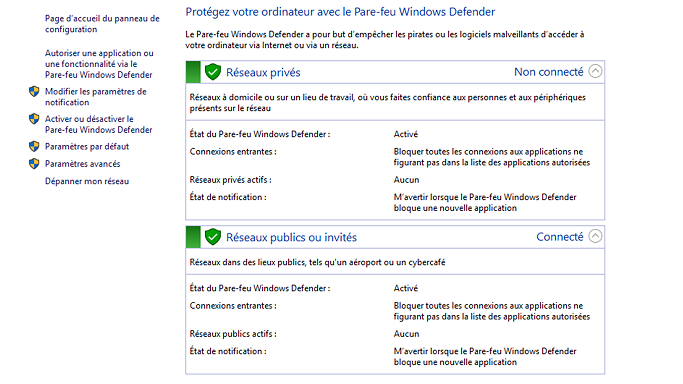Click shield icon beside Paramètres par défaut

[x=34, y=146]
